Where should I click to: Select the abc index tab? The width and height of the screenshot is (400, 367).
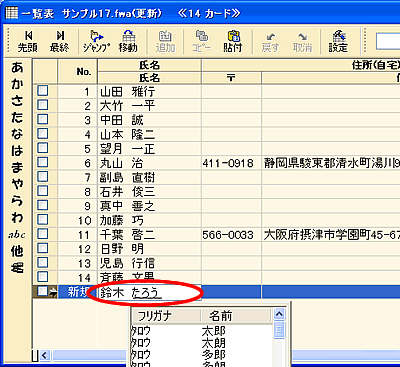[x=17, y=235]
